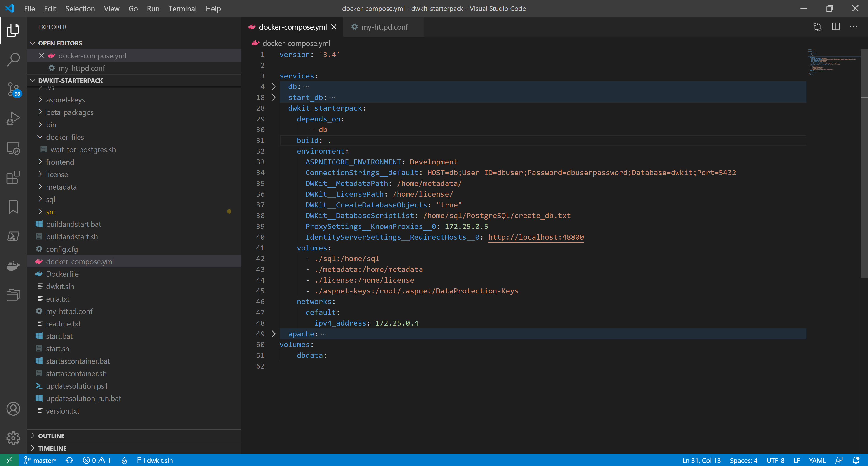Open wait-for-postgres.sh file
Image resolution: width=868 pixels, height=466 pixels.
134,149
